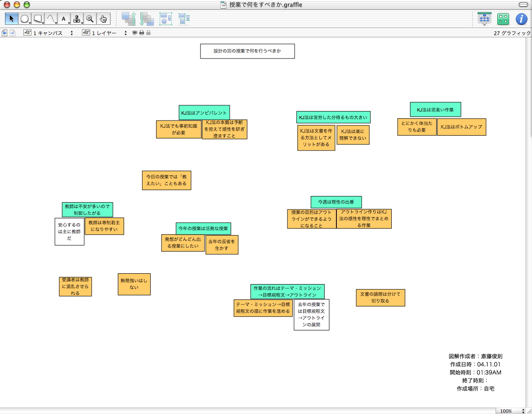Toggle the layer lock icon
The image size is (532, 414).
pyautogui.click(x=148, y=33)
